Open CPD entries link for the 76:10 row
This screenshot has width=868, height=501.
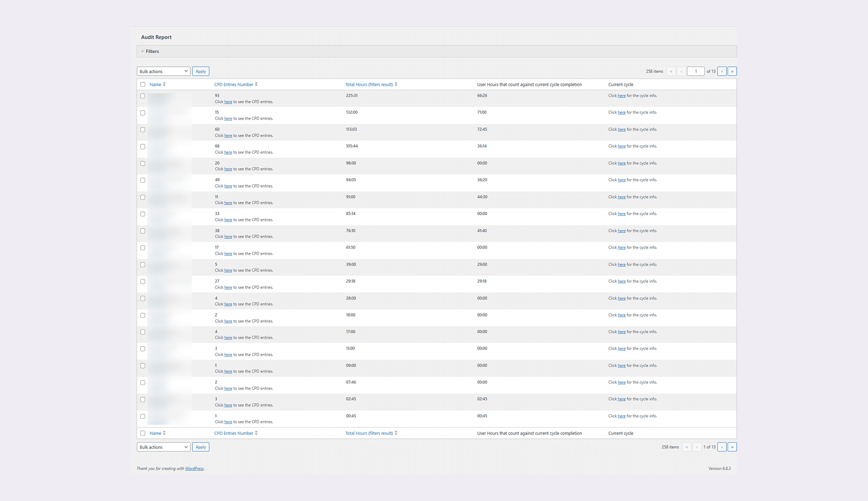pos(228,237)
